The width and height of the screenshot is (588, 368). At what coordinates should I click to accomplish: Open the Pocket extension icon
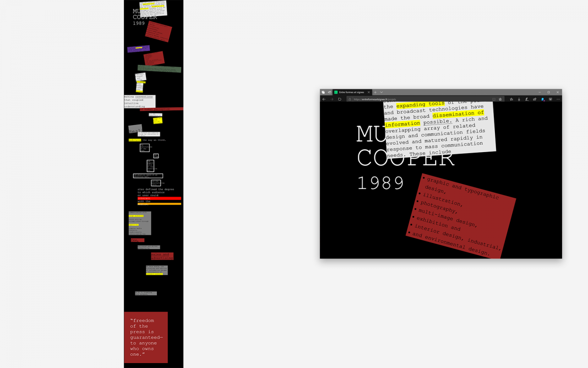(550, 99)
